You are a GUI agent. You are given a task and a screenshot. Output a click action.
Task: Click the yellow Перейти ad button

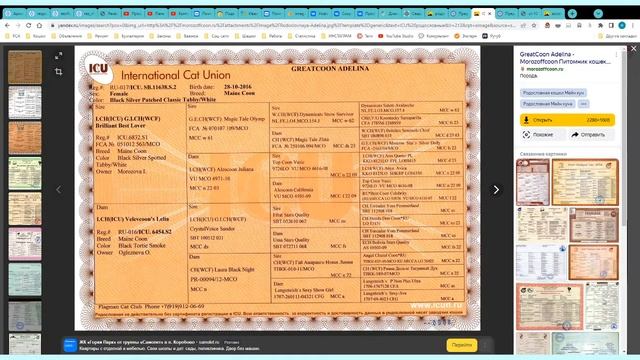[x=462, y=345]
